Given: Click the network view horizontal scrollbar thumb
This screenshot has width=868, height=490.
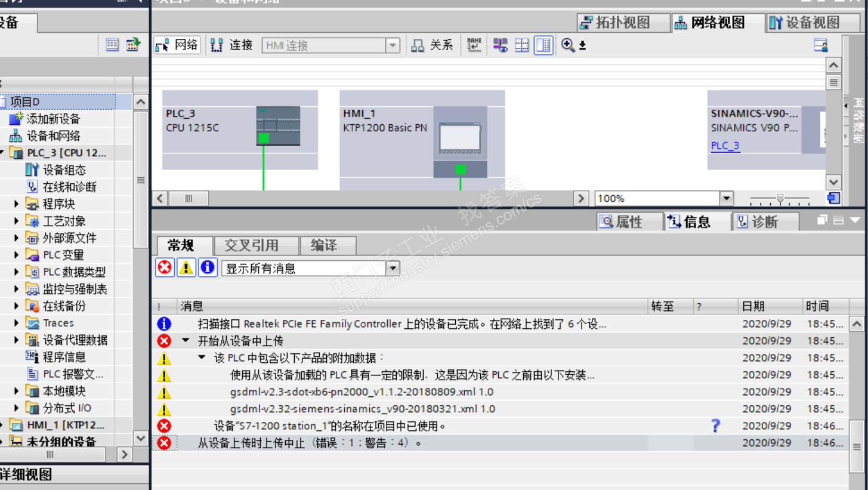Looking at the screenshot, I should (x=189, y=198).
